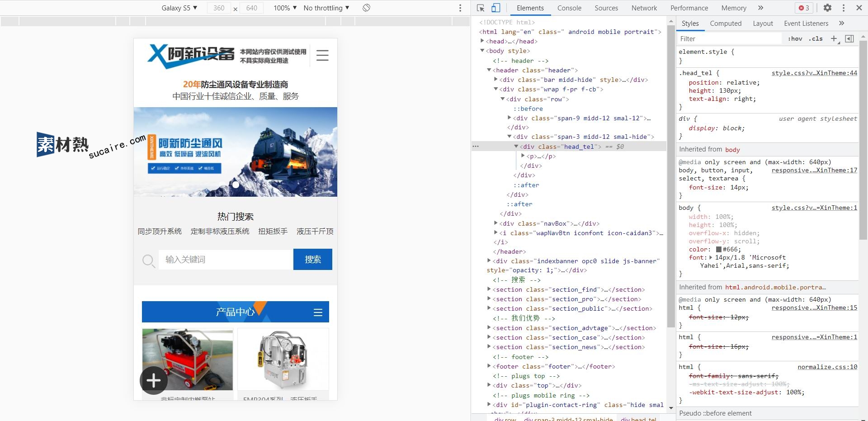
Task: Click the red error count badge
Action: pos(804,8)
